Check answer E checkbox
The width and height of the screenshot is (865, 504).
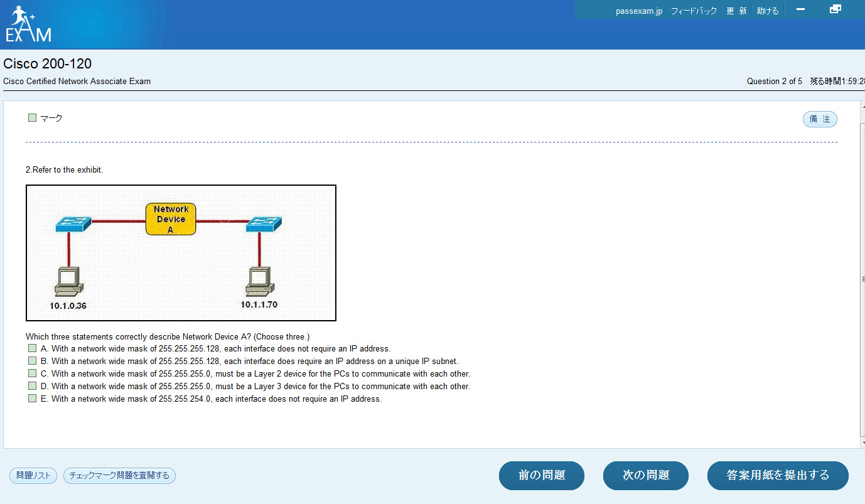click(x=33, y=399)
